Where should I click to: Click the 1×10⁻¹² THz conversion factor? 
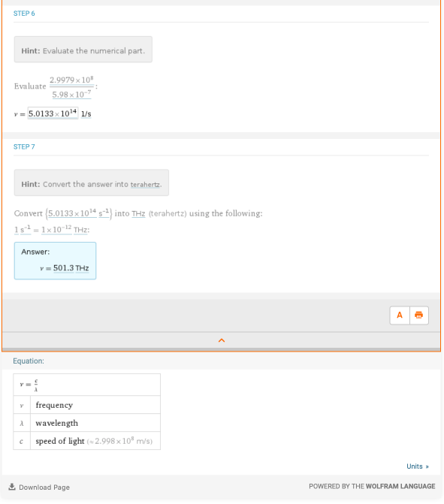65,230
